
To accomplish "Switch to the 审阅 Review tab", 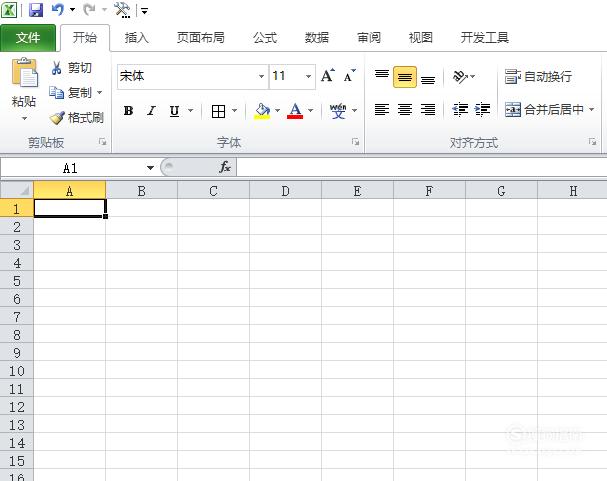I will coord(369,38).
